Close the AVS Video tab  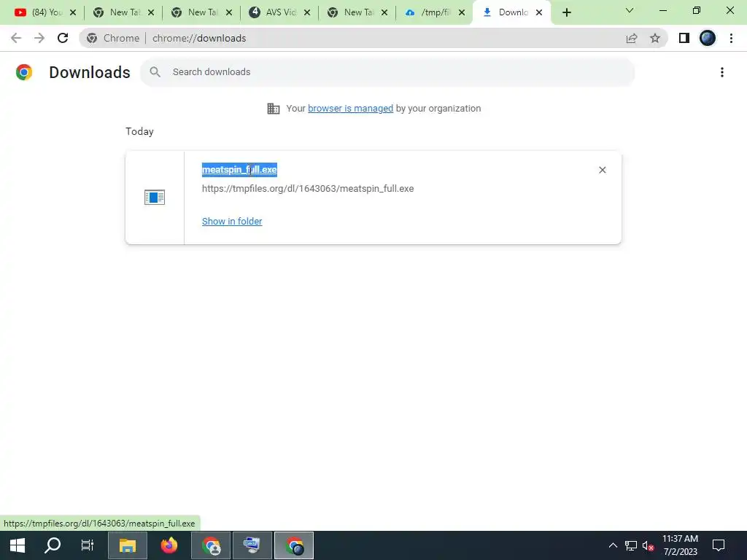coord(307,13)
